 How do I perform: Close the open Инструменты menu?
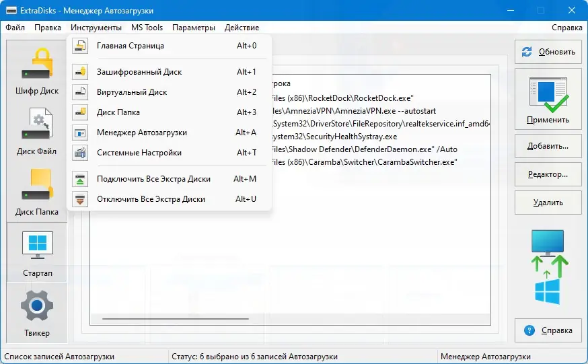pos(96,28)
